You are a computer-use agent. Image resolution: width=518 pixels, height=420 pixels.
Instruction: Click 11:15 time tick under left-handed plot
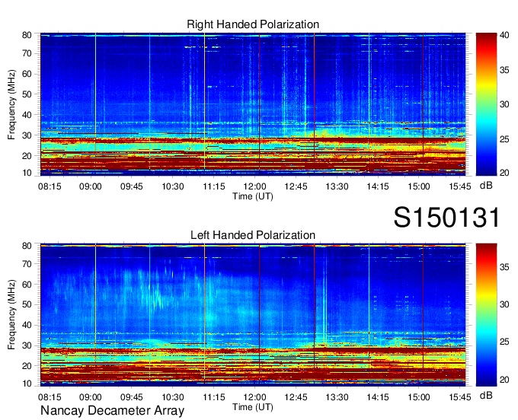point(214,397)
